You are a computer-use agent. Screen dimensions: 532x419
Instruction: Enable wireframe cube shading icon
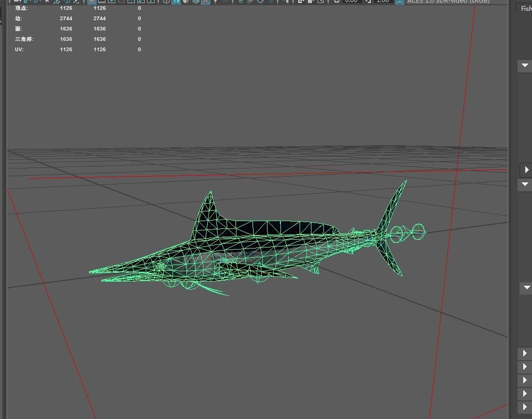166,2
